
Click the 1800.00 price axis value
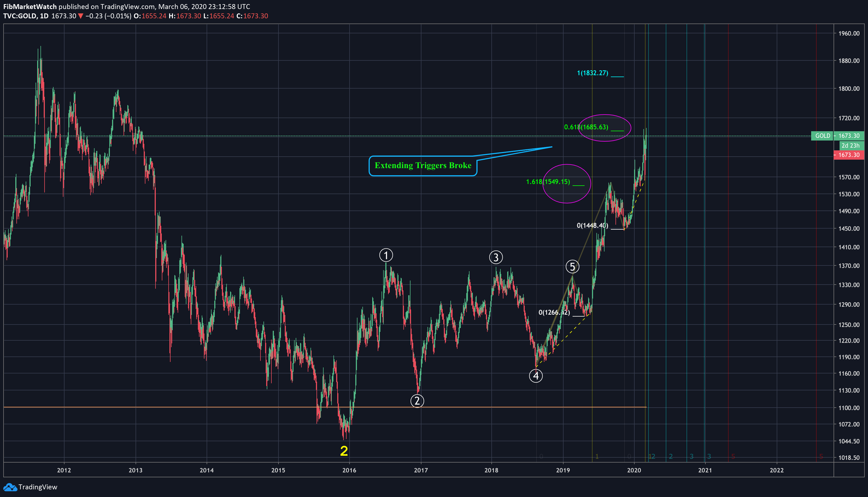849,88
